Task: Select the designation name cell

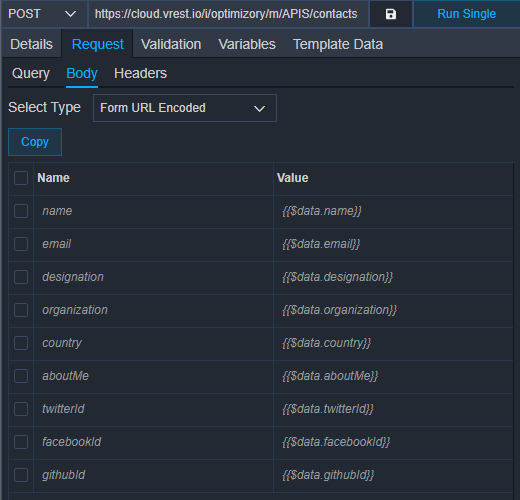Action: tap(154, 277)
